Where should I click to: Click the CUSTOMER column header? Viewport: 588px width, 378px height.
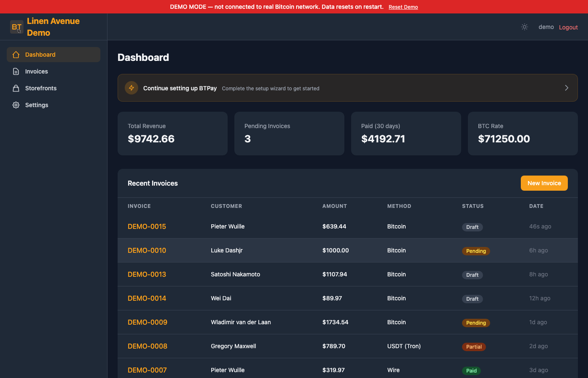(226, 206)
